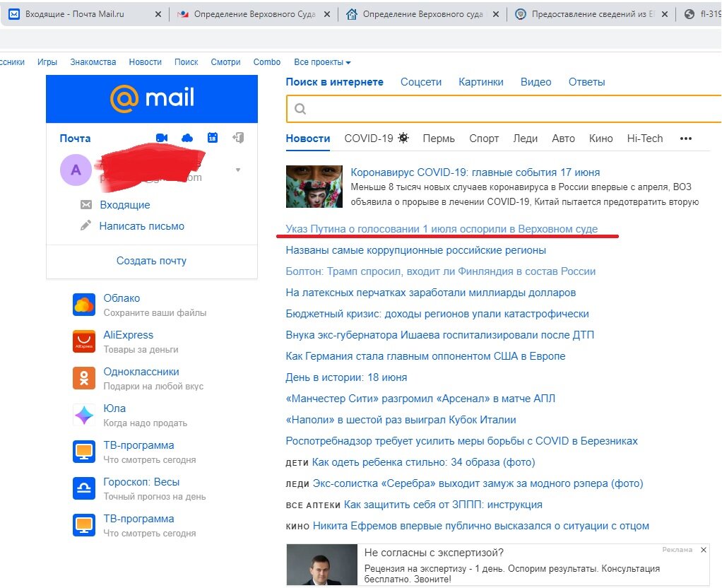Click the AliExpress service icon
Screen dimensions: 722x588
[x=84, y=341]
